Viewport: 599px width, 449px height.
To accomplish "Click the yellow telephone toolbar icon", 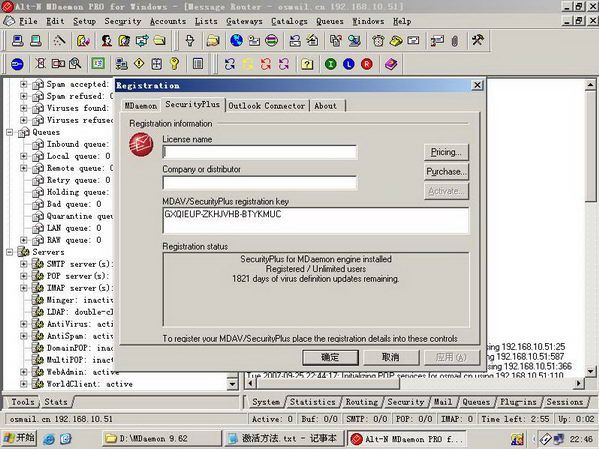I will tap(396, 41).
